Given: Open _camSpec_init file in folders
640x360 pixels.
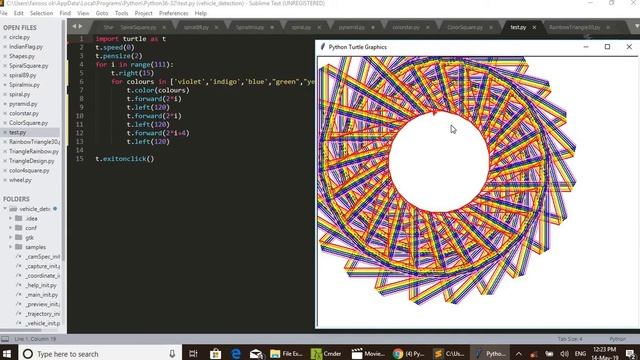Looking at the screenshot, I should click(x=42, y=257).
